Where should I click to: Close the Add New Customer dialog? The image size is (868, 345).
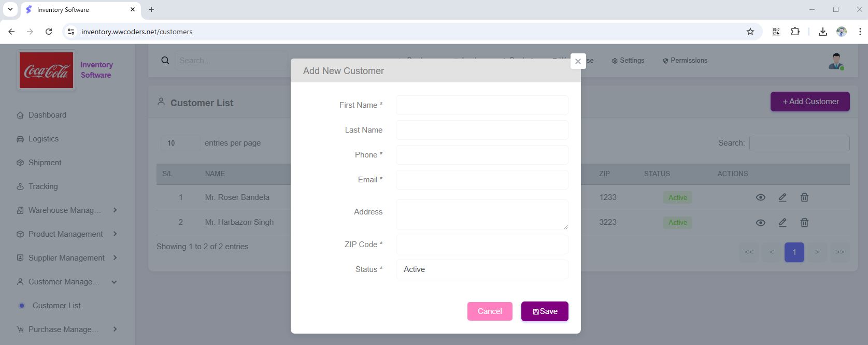pos(578,61)
